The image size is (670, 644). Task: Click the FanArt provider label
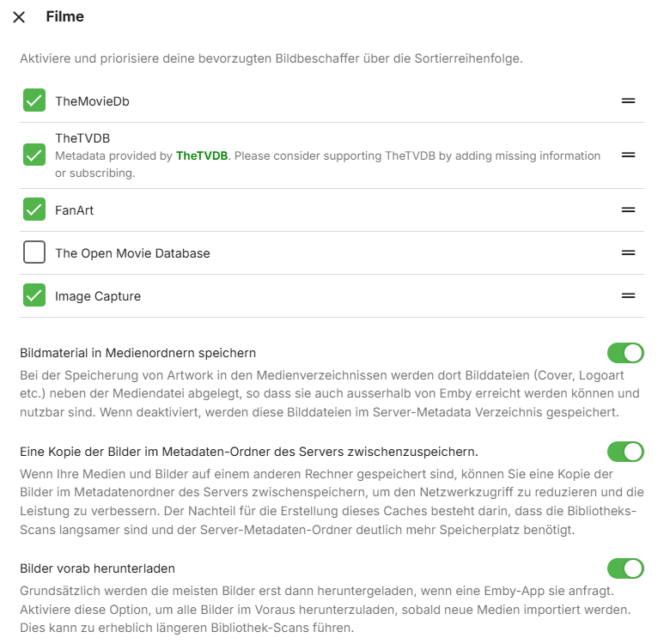[x=74, y=210]
